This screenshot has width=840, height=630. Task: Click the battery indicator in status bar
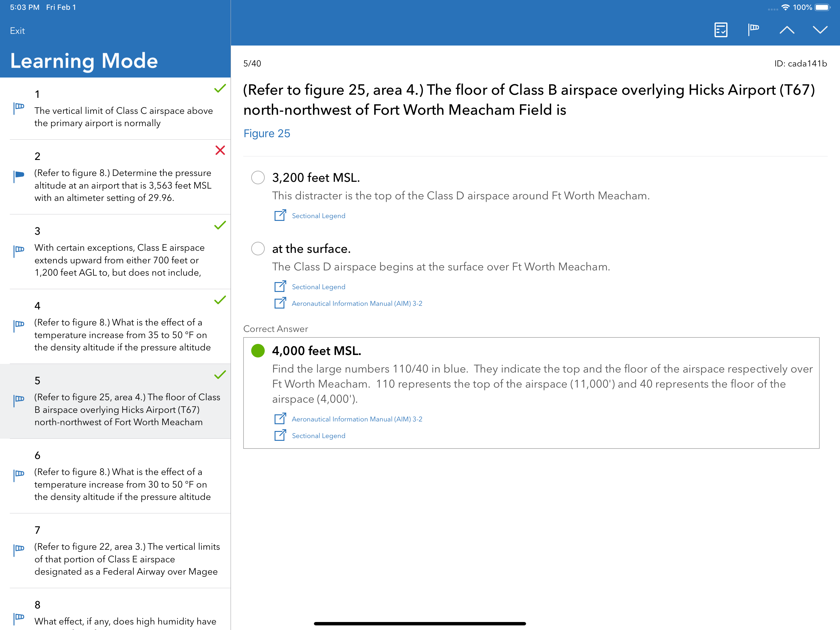[822, 7]
